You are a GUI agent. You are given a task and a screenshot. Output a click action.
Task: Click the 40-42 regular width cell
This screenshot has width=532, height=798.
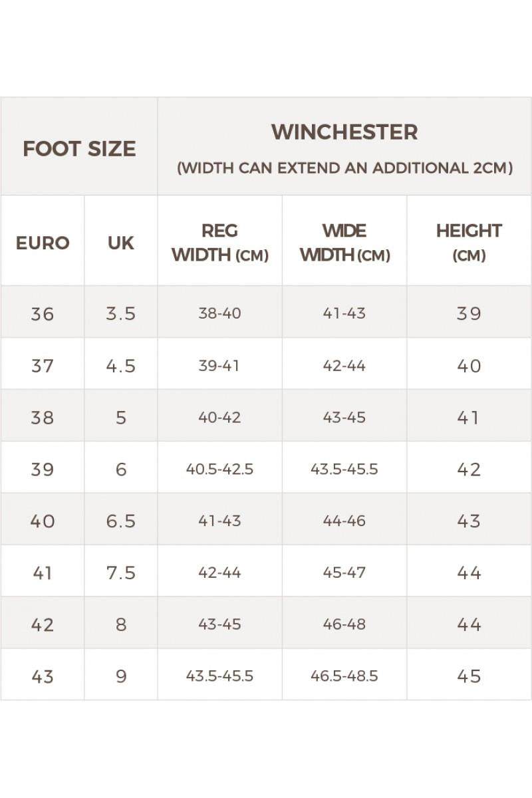(x=219, y=418)
